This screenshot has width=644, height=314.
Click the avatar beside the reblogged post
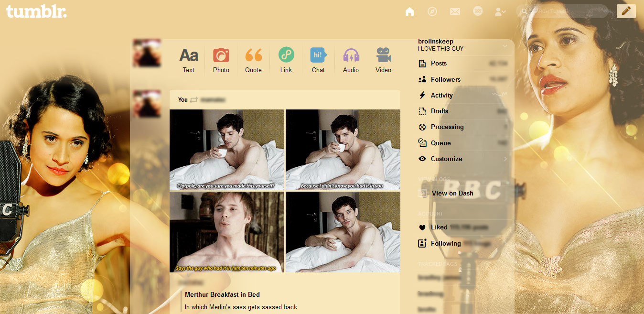coord(147,104)
